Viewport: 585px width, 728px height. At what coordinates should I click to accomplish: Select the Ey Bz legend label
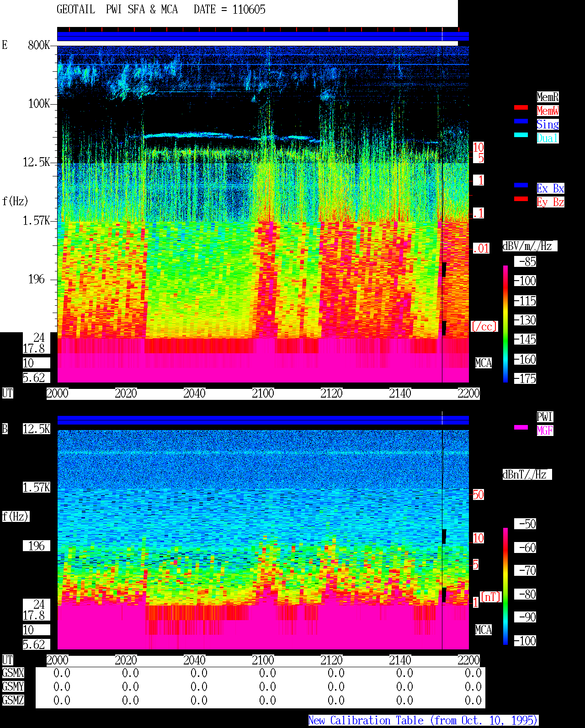tap(550, 202)
